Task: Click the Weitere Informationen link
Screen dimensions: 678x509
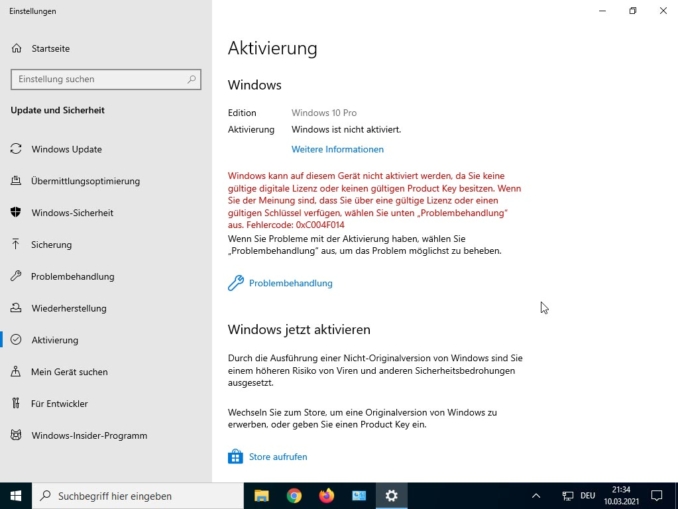Action: coord(337,149)
